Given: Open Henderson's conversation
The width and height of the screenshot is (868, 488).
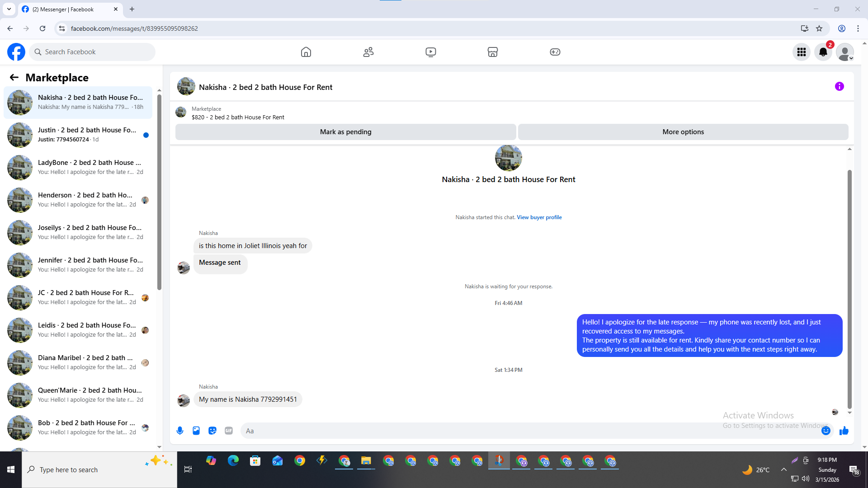Looking at the screenshot, I should [x=78, y=200].
